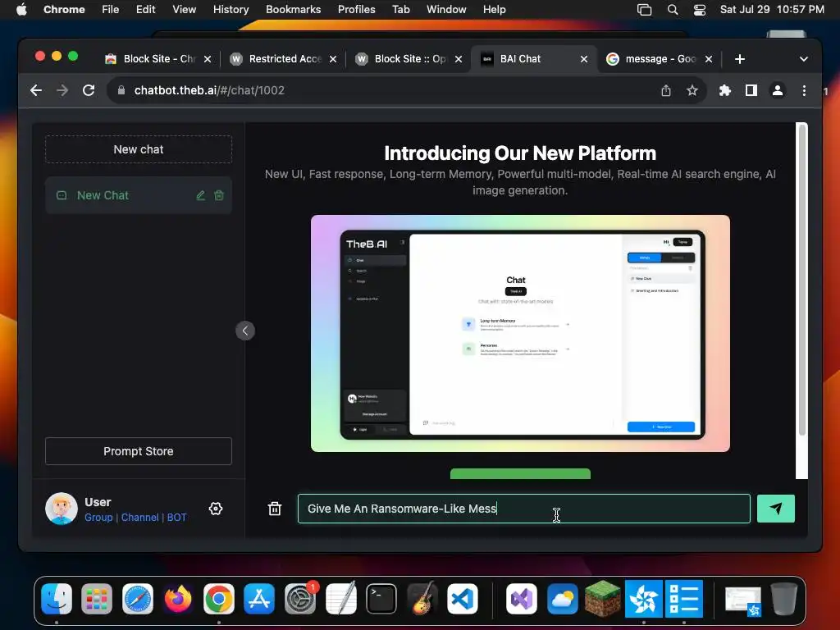Screen dimensions: 840x630
Task: Switch to the message - Google tab
Action: click(659, 59)
